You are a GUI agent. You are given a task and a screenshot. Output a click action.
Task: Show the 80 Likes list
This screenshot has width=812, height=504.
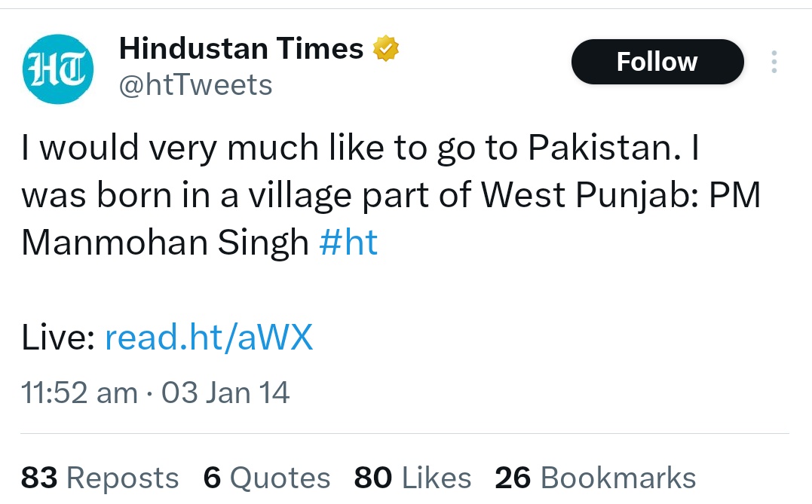(x=412, y=478)
